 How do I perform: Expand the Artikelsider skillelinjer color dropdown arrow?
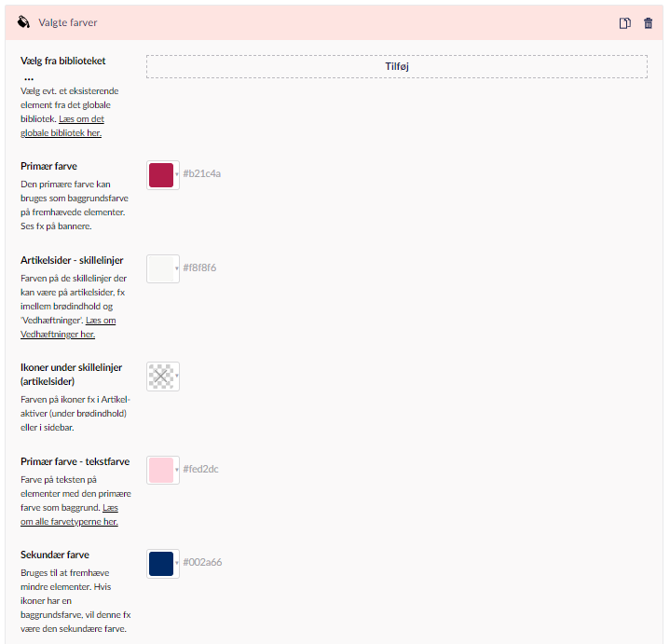pos(177,268)
